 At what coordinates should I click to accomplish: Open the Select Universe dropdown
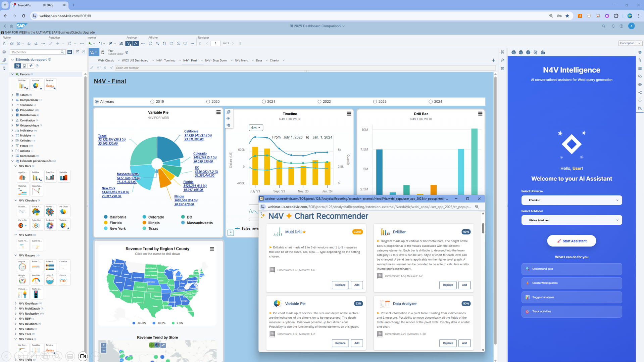571,200
